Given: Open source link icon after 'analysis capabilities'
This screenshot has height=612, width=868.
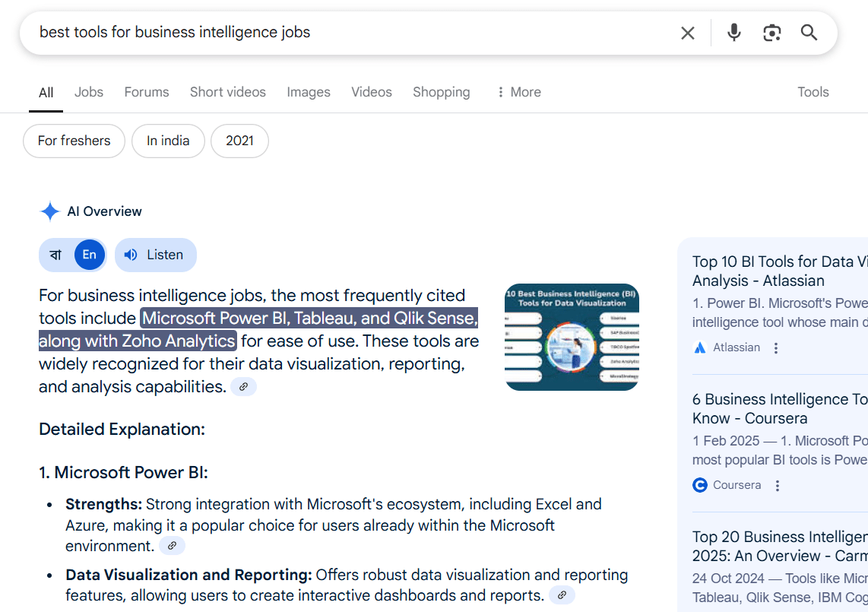Looking at the screenshot, I should (243, 386).
